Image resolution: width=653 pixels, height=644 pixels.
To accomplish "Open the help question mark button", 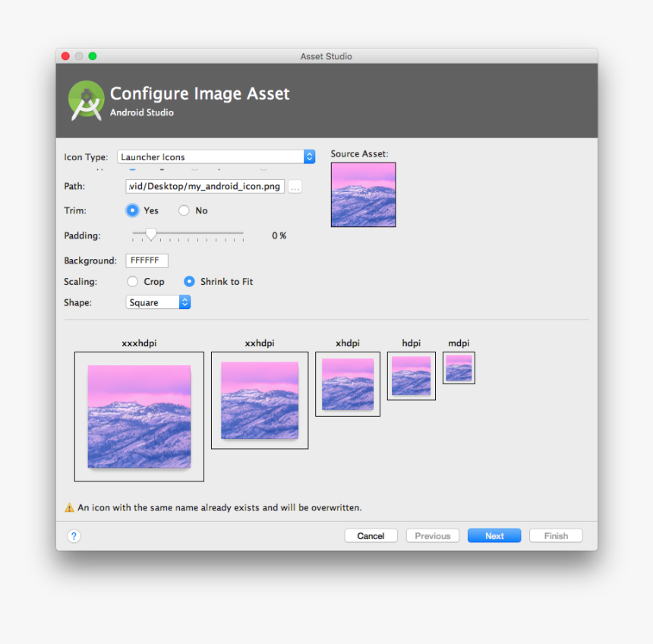I will (74, 536).
